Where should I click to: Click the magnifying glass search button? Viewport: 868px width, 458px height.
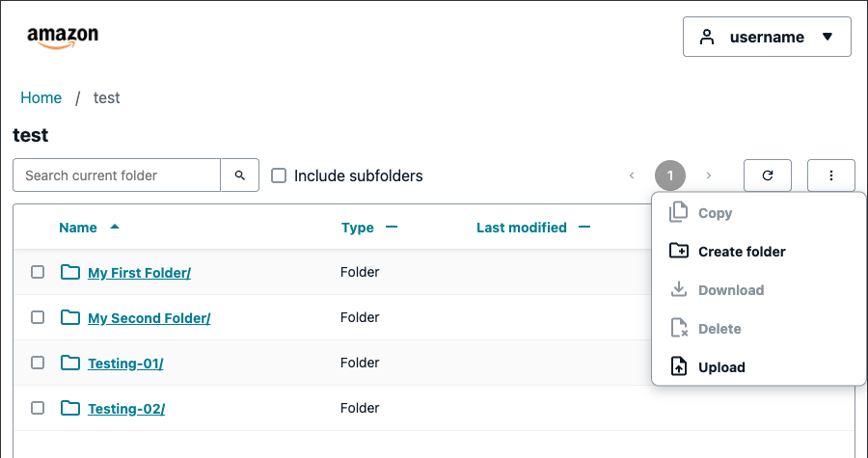point(240,175)
